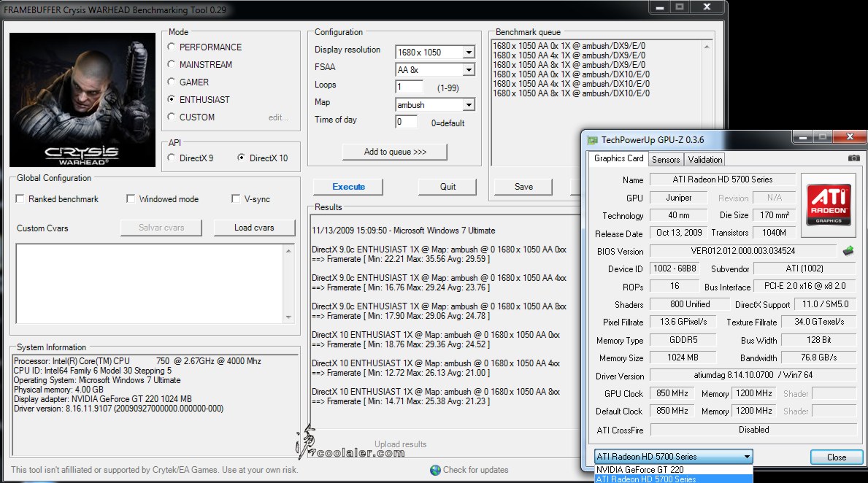Click the Loops input field

tap(409, 87)
